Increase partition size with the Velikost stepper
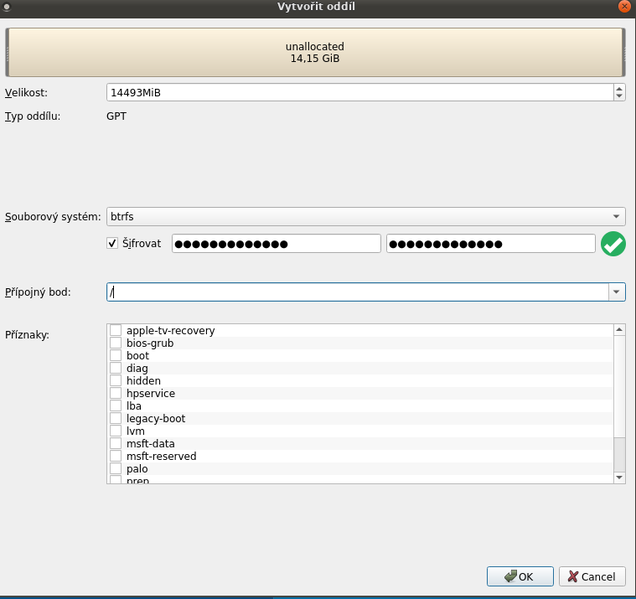The height and width of the screenshot is (599, 636). tap(618, 88)
